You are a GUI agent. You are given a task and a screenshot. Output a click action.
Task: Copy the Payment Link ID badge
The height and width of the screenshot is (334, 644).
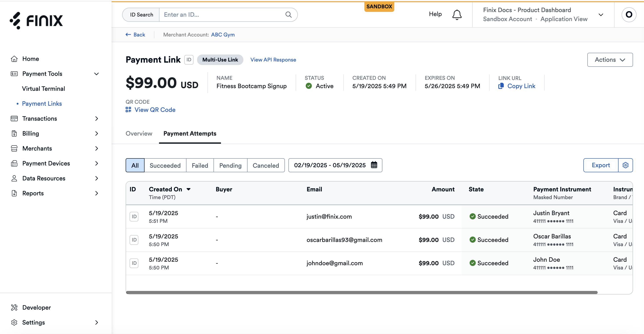point(189,60)
